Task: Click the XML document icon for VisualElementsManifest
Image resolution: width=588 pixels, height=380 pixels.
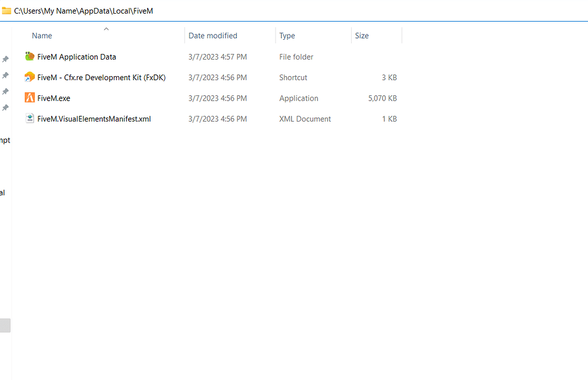Action: pos(29,119)
